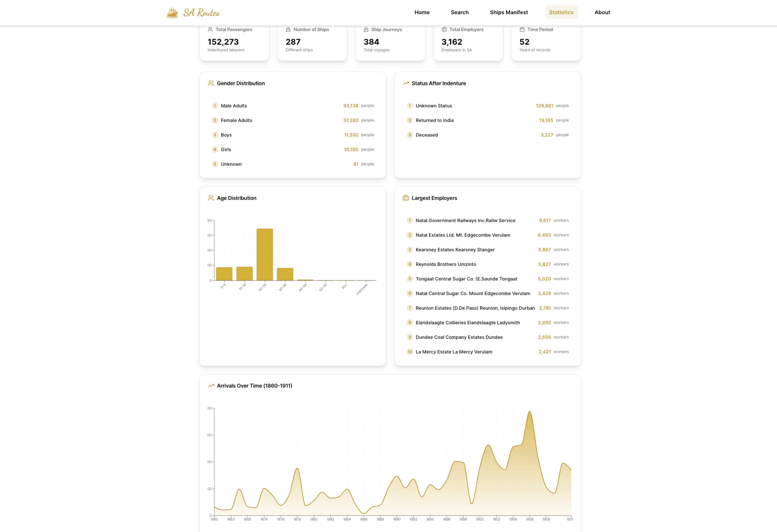777x532 pixels.
Task: Go to the Search page
Action: (459, 12)
